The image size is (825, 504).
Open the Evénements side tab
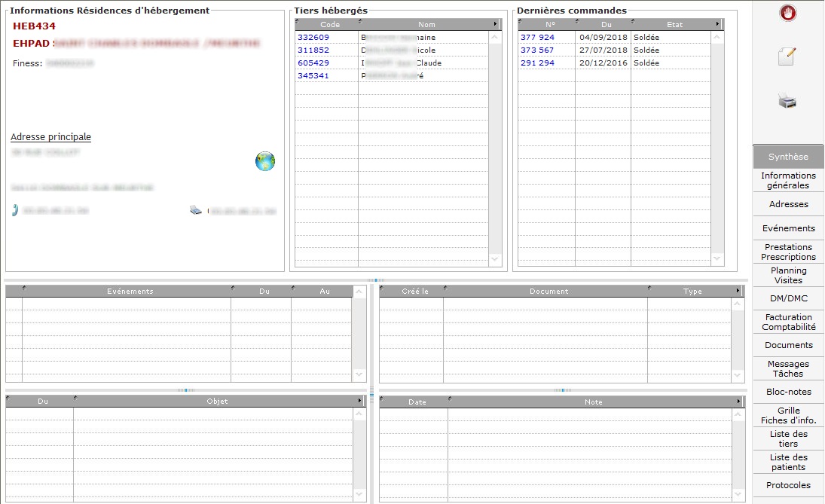pyautogui.click(x=788, y=228)
